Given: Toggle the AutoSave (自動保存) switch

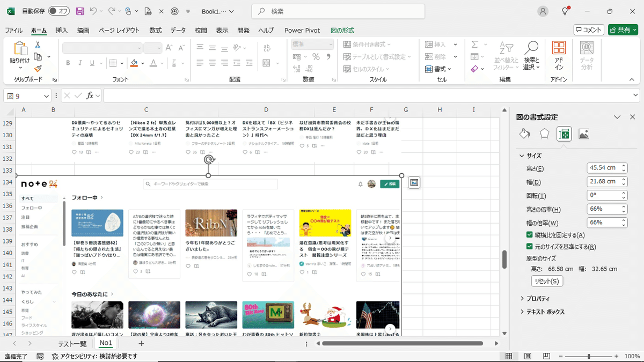Looking at the screenshot, I should point(58,11).
